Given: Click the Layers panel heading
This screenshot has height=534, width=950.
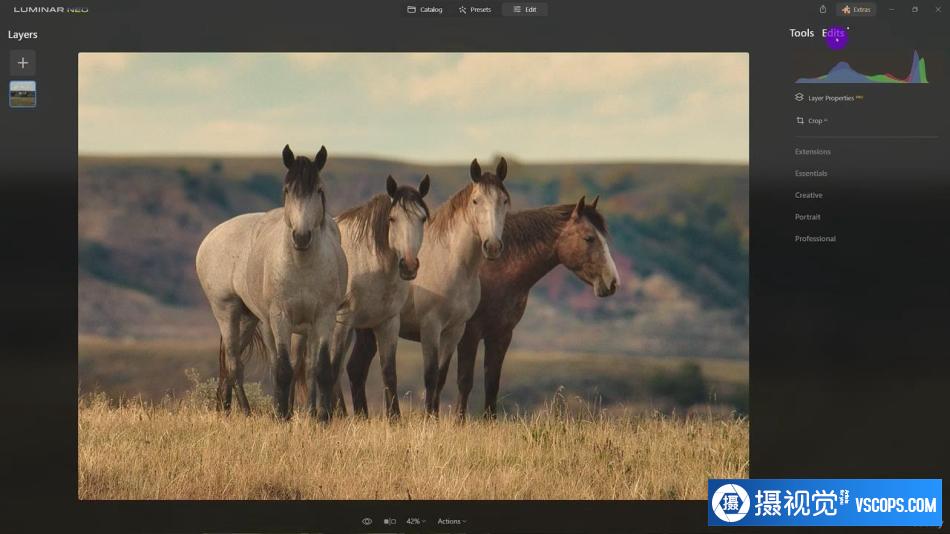Looking at the screenshot, I should click(22, 35).
